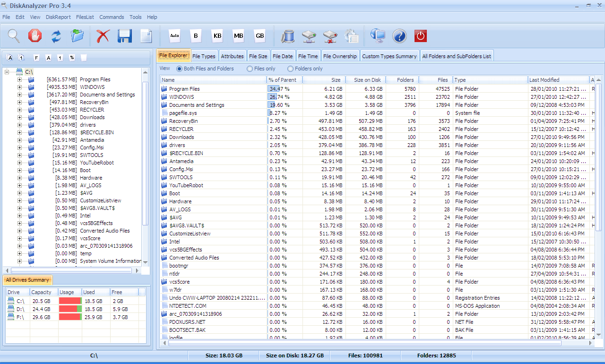Screen dimensions: 605x364
Task: Collapse the C:\ root tree node
Action: (7, 72)
